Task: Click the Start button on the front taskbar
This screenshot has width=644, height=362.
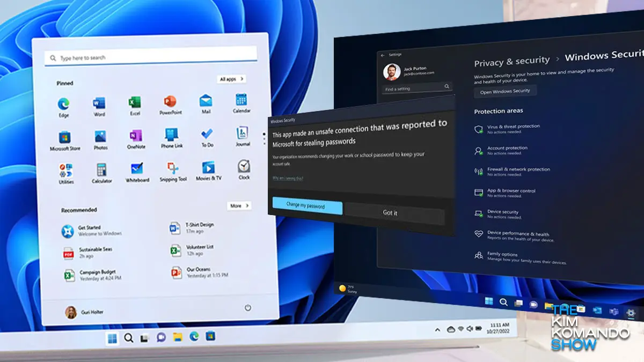Action: click(112, 338)
